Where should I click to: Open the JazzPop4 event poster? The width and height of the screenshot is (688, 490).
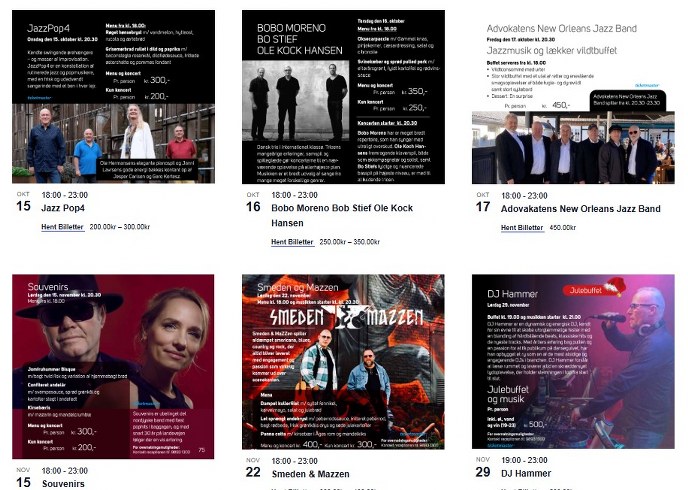click(113, 97)
